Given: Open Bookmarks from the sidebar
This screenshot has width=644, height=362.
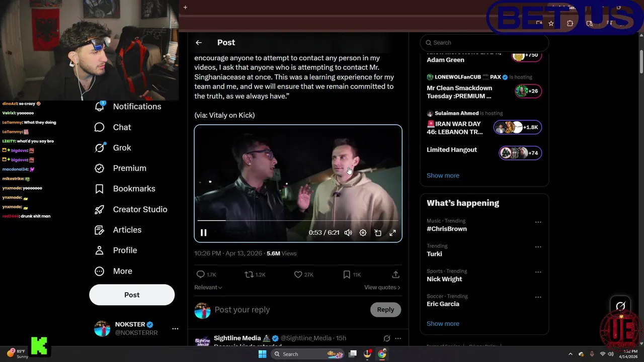Looking at the screenshot, I should tap(125, 189).
